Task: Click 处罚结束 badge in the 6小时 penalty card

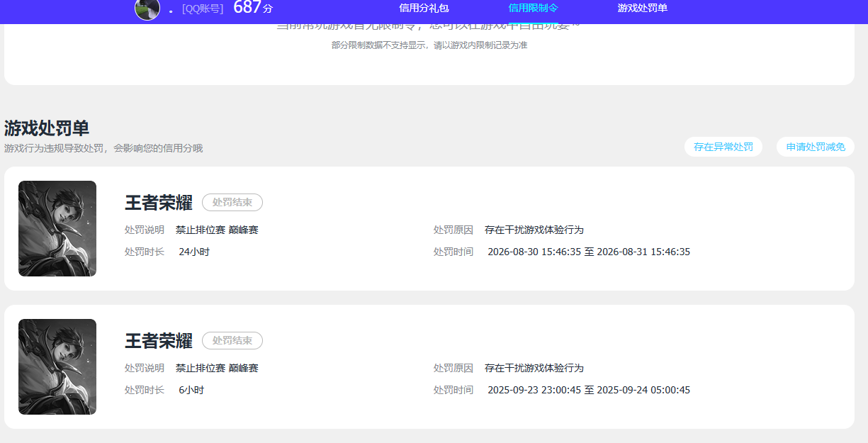Action: (232, 341)
